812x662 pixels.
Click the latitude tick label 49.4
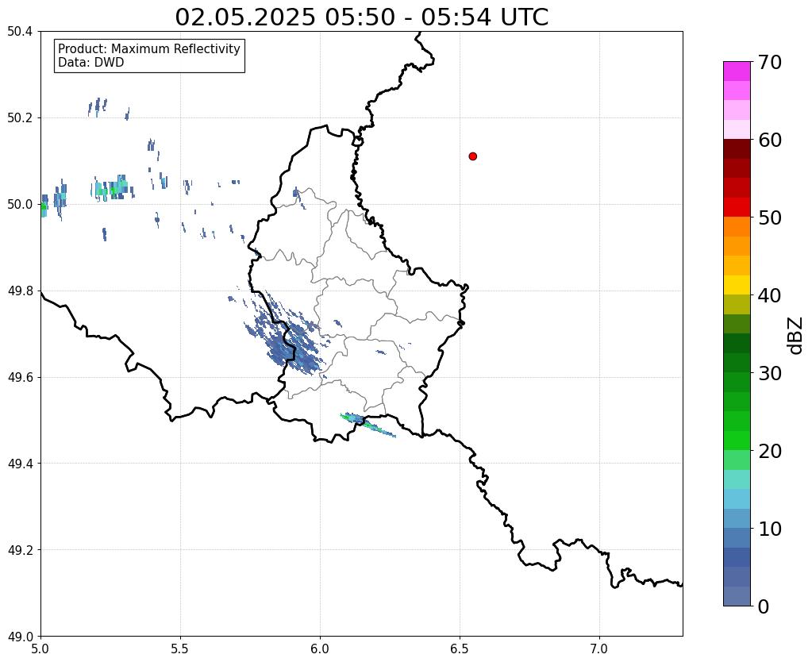tap(20, 464)
